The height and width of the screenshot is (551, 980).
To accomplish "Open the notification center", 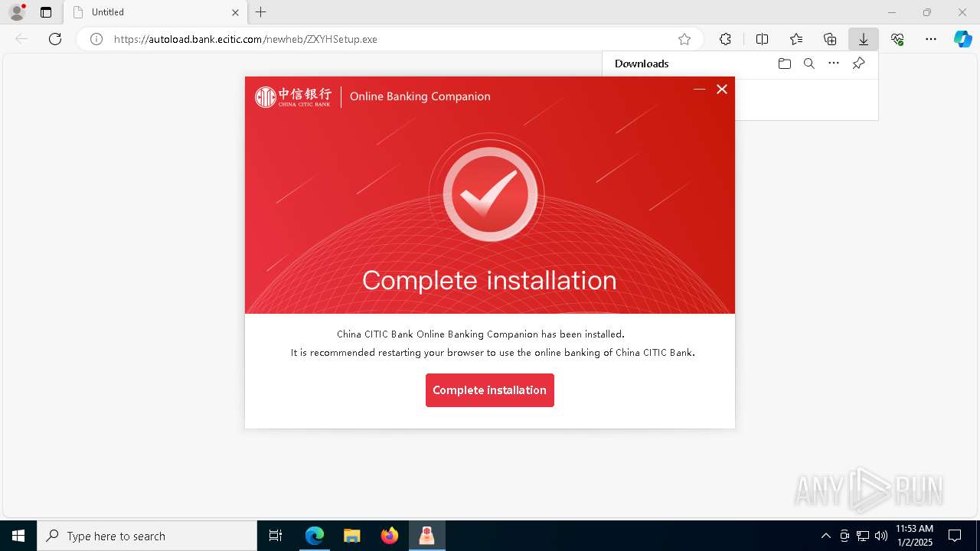I will tap(955, 536).
